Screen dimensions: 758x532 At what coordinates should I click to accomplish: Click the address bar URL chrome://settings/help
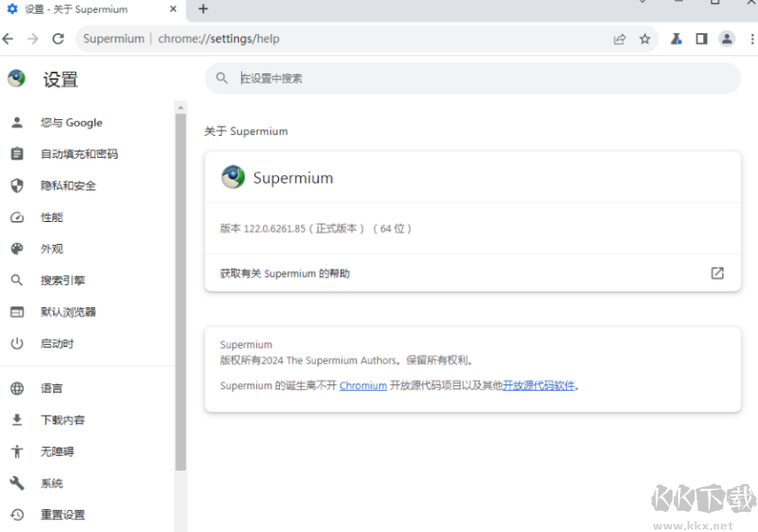[218, 39]
